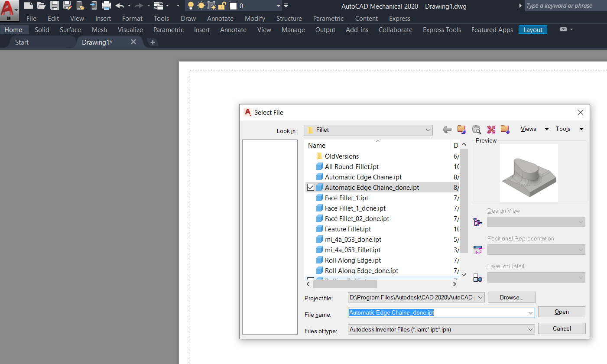Click the Back arrow icon in Select File
Image resolution: width=607 pixels, height=364 pixels.
pyautogui.click(x=447, y=130)
